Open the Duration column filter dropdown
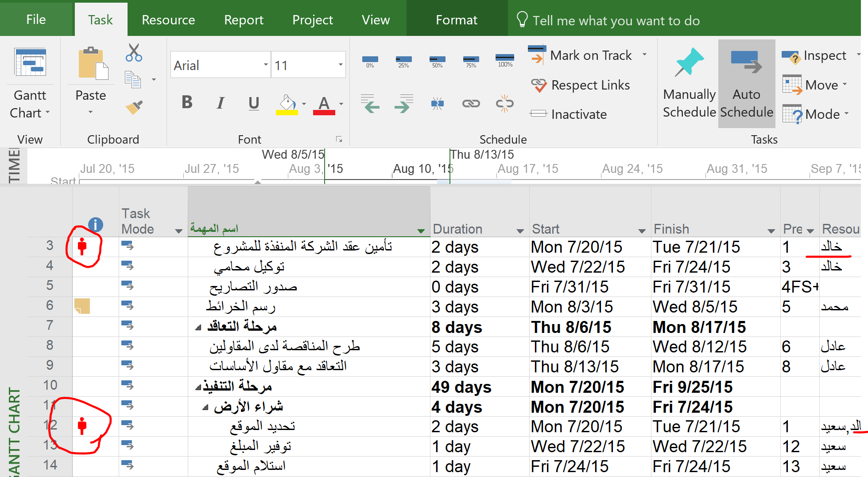This screenshot has width=868, height=477. coord(520,231)
